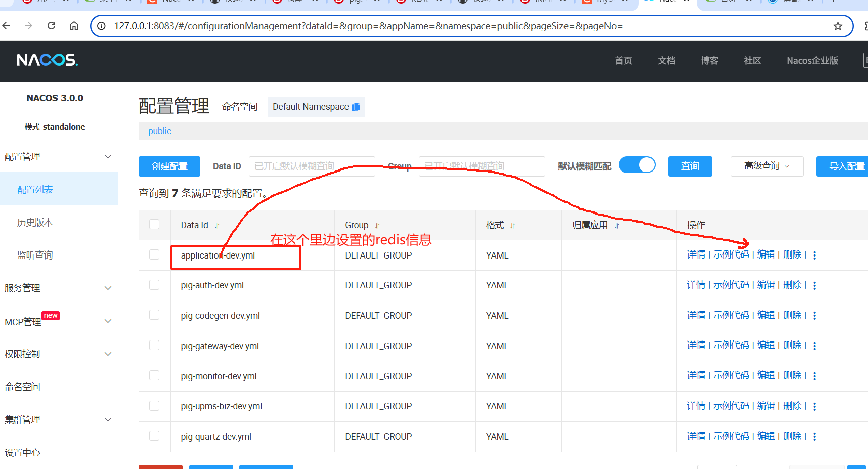
Task: Open more actions for pig-quartz-dev.yml
Action: click(814, 437)
